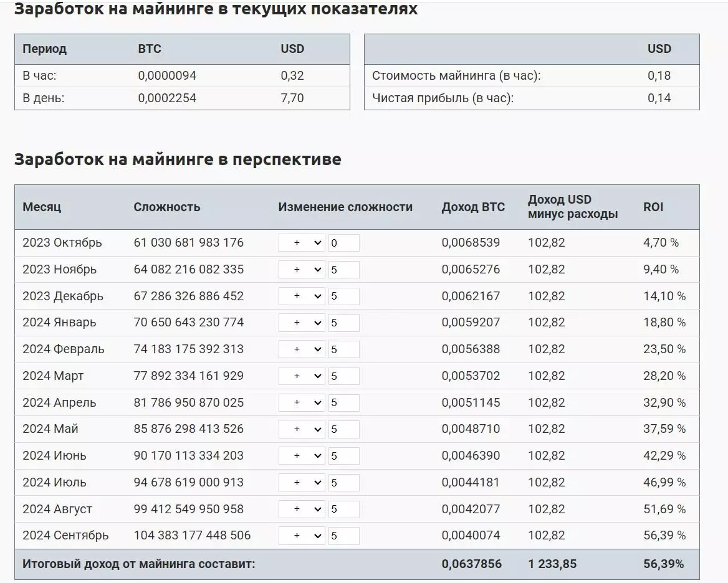This screenshot has width=728, height=583.
Task: Click the BTC income value 0,0068539
Action: pos(471,242)
